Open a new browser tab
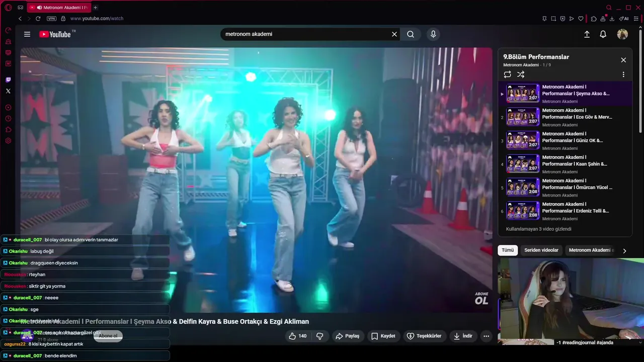 point(95,8)
